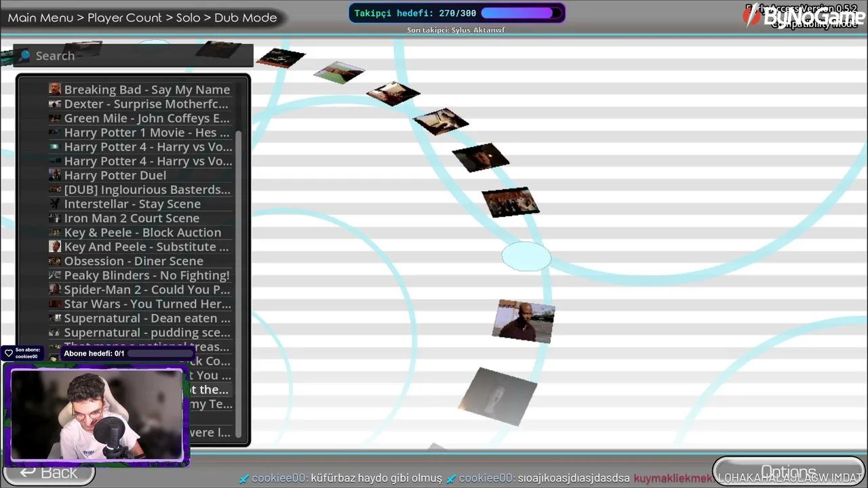
Task: Select the group of people carousel thumbnail
Action: (x=510, y=202)
